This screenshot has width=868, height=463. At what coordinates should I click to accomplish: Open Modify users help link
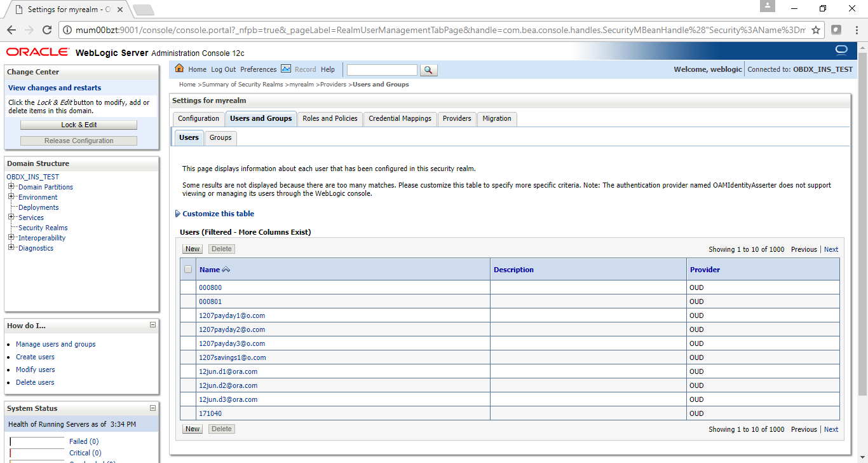tap(35, 370)
